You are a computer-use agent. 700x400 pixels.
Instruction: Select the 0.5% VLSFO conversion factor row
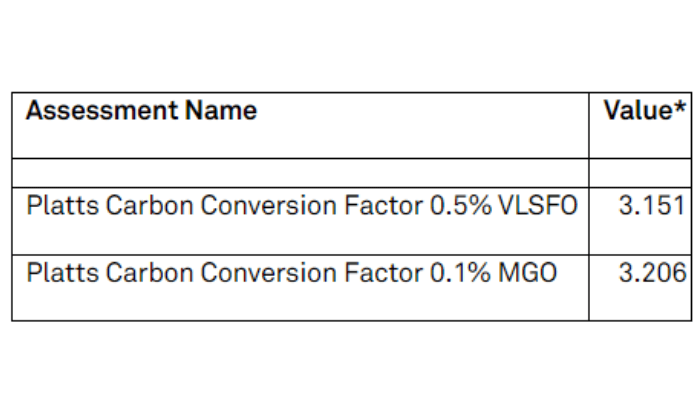point(300,207)
